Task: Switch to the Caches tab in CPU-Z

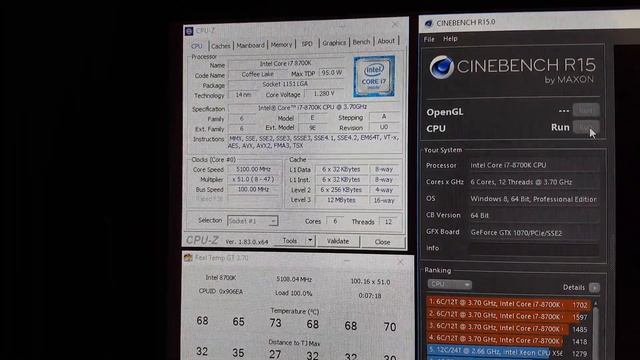Action: [221, 46]
